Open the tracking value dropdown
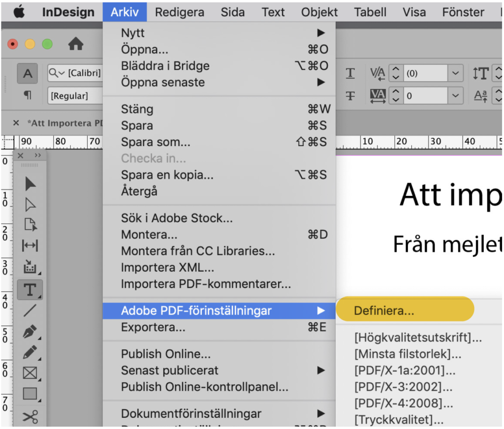This screenshot has height=429, width=504. tap(455, 95)
